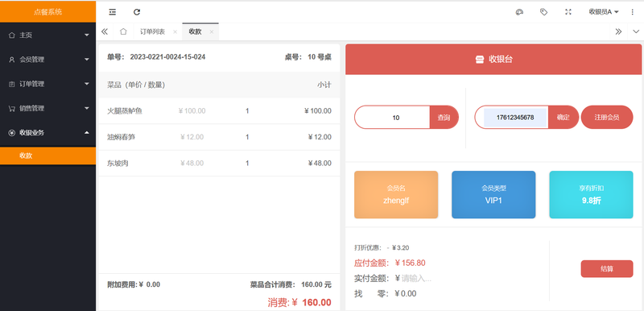Click the 享有折扣 9.8折 card
644x311 pixels.
click(592, 195)
